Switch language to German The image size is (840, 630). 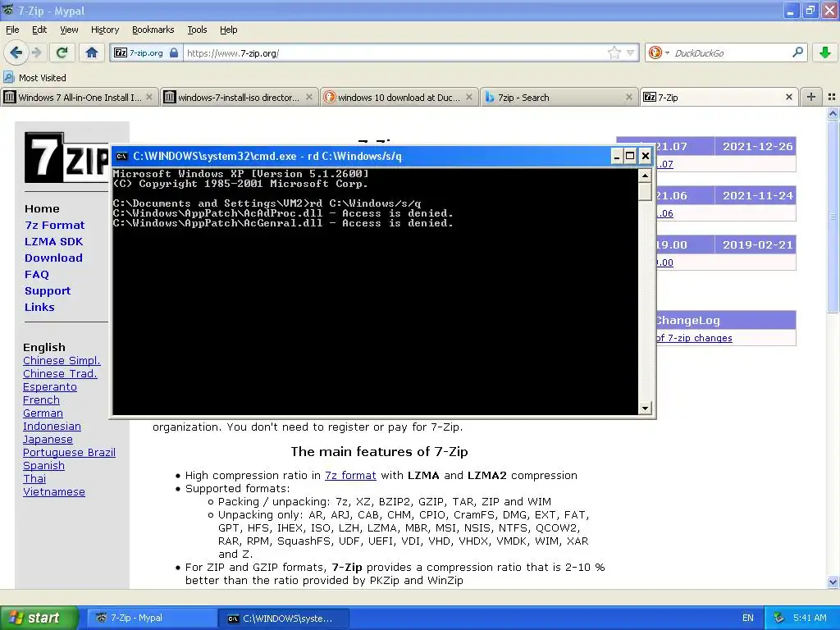pos(43,413)
